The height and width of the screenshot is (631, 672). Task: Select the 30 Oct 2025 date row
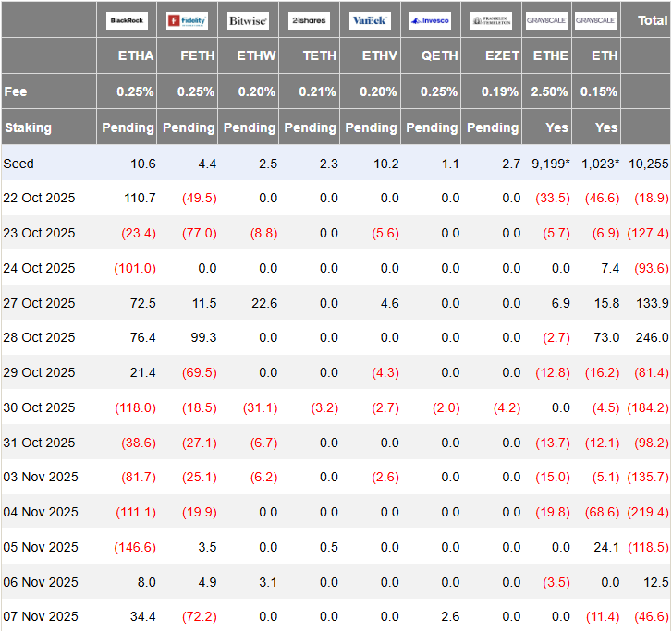(x=40, y=407)
